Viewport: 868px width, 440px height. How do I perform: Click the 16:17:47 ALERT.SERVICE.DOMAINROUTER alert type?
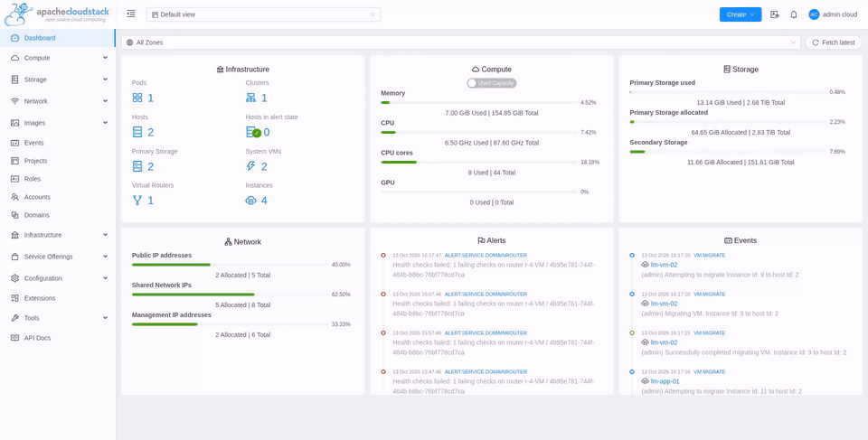point(486,255)
